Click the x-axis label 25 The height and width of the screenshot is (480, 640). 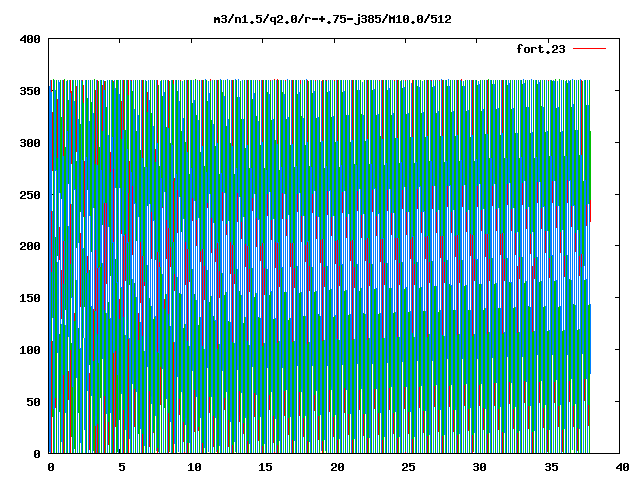pos(409,467)
